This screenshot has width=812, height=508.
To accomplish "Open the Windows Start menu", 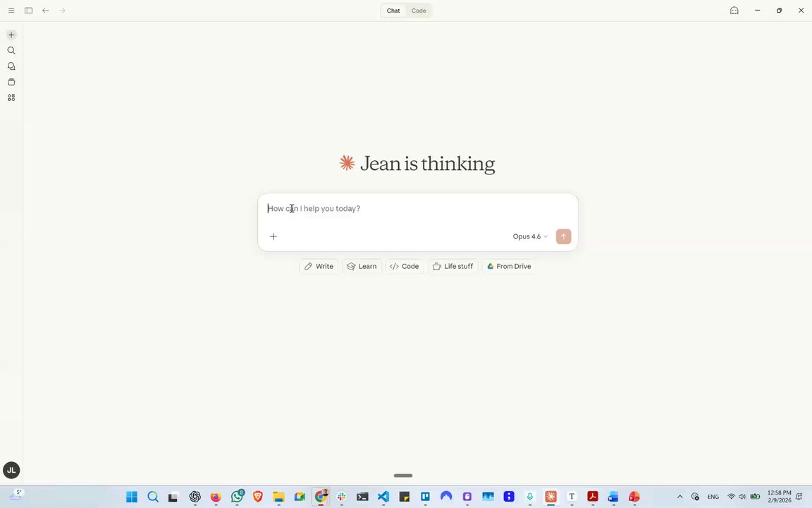I will pyautogui.click(x=132, y=497).
